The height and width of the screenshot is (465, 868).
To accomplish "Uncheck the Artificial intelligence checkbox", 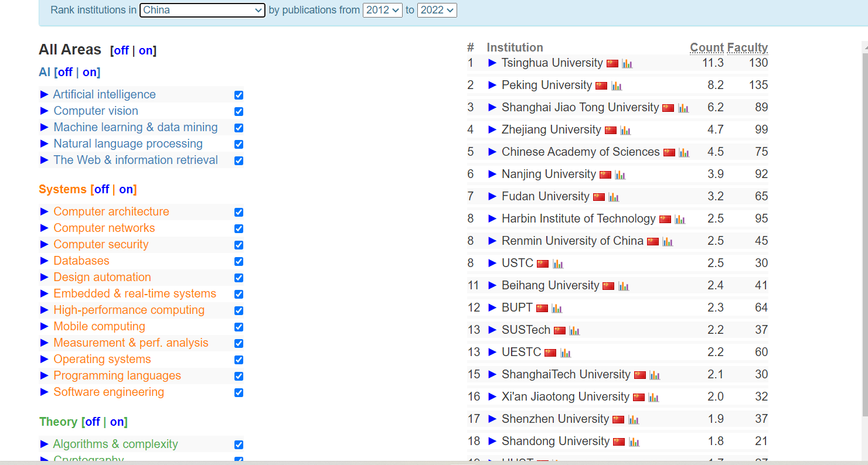I will click(239, 95).
